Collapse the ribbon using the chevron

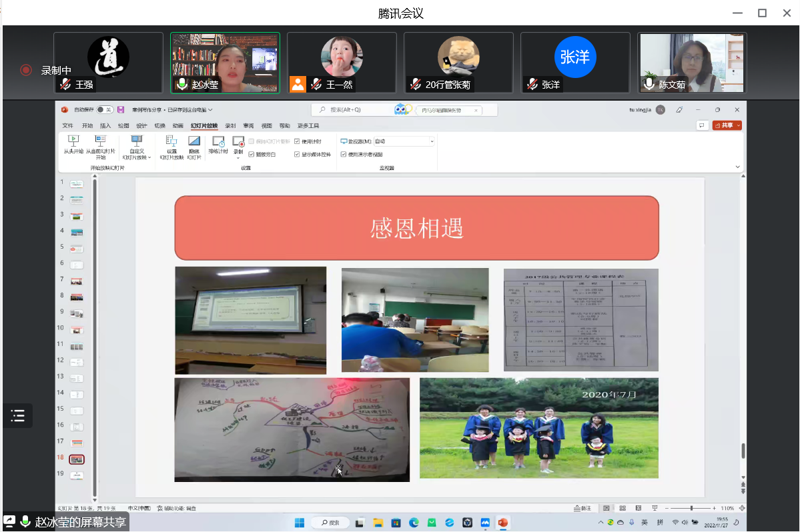click(x=737, y=167)
